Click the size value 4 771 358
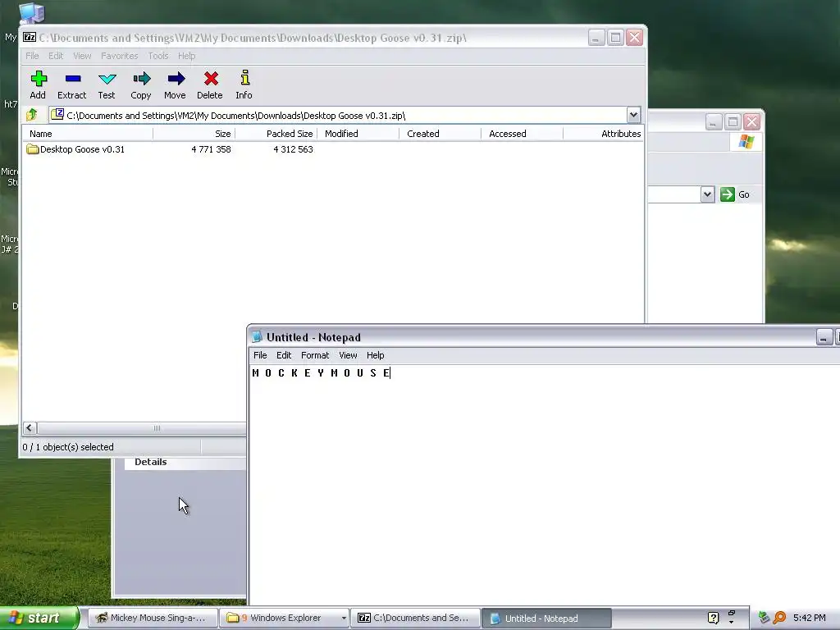The height and width of the screenshot is (630, 840). pos(211,149)
